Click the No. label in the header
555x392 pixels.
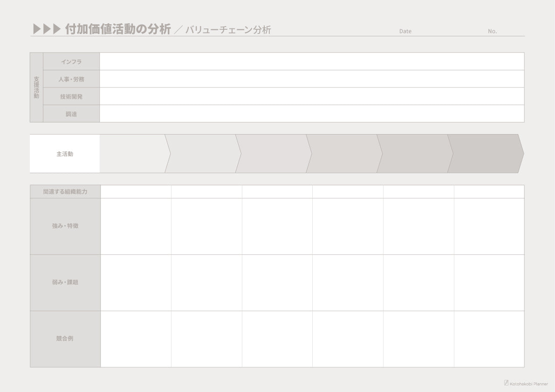[x=493, y=31]
